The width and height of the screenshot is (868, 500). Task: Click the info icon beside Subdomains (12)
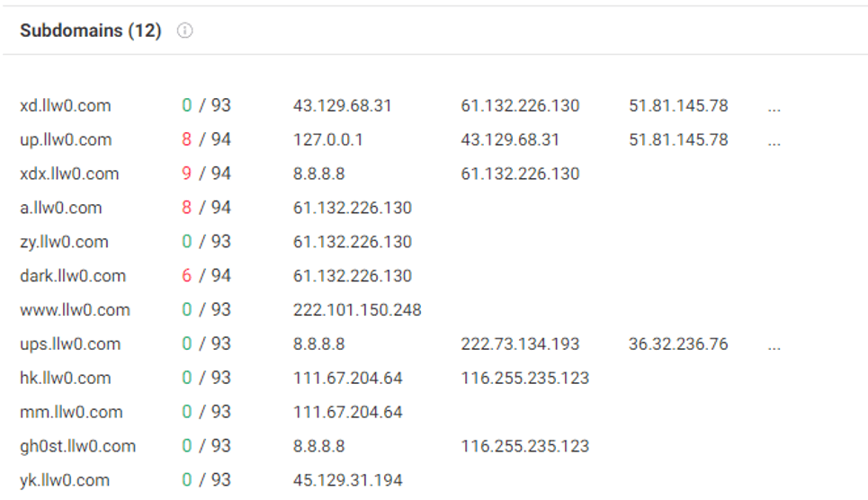[185, 31]
